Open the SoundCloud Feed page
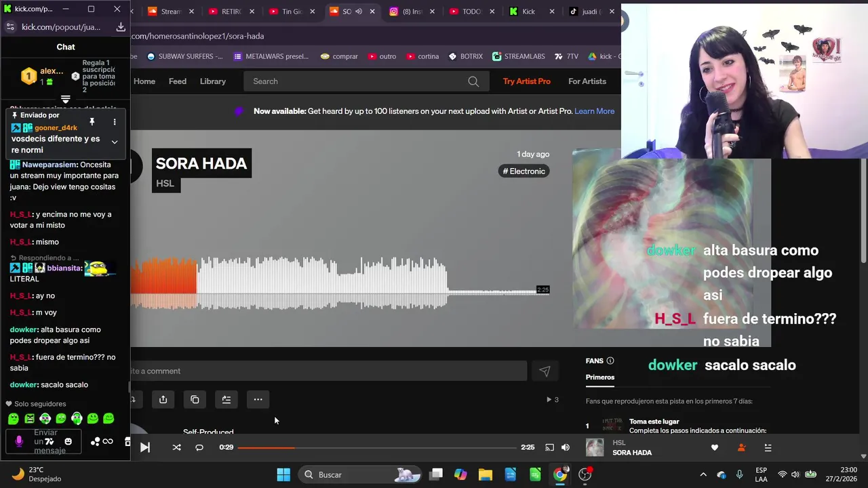868x488 pixels. pos(178,81)
